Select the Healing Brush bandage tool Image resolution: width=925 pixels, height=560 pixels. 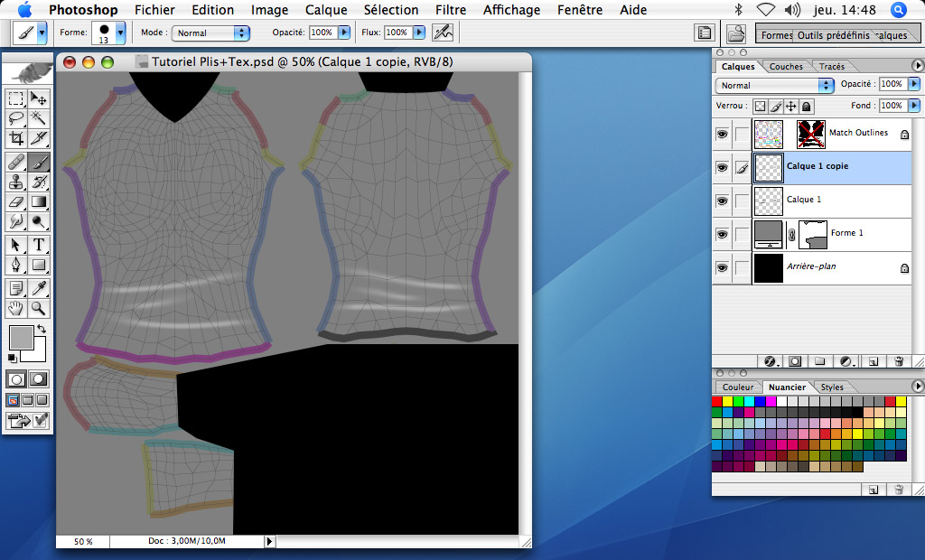[16, 162]
